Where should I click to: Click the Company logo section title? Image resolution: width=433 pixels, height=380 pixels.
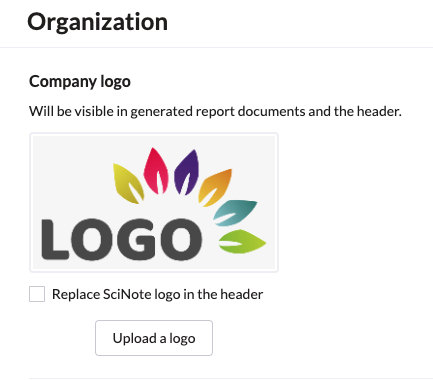pos(80,82)
